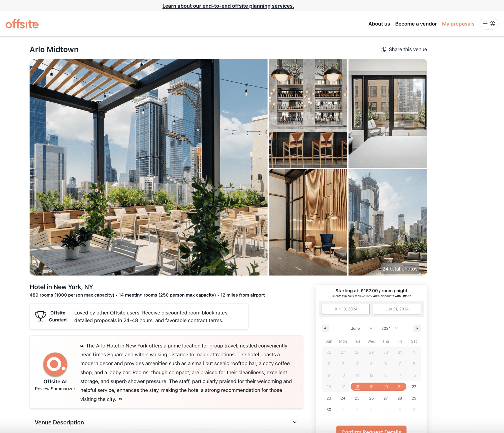
Task: Click the My proposals link
Action: pos(458,24)
